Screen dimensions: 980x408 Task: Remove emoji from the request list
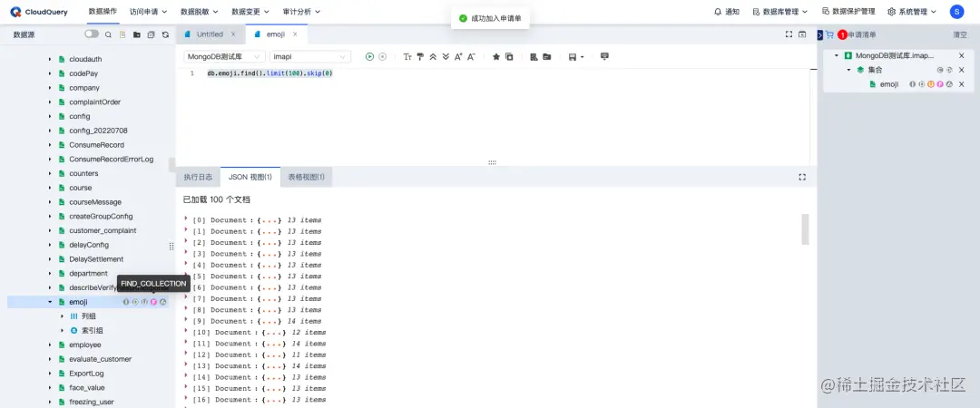pos(961,84)
